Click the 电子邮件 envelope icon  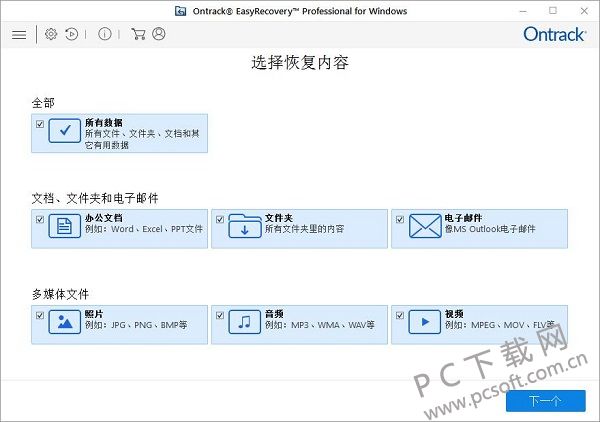point(425,226)
